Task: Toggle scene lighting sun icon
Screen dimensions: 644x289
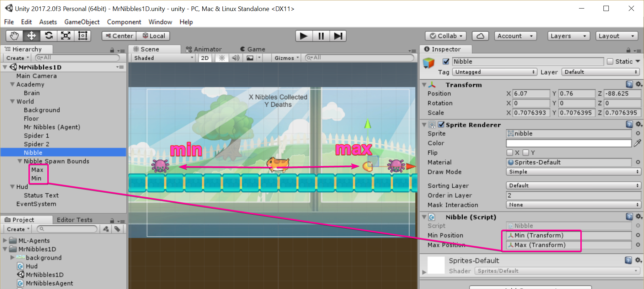Action: point(222,58)
